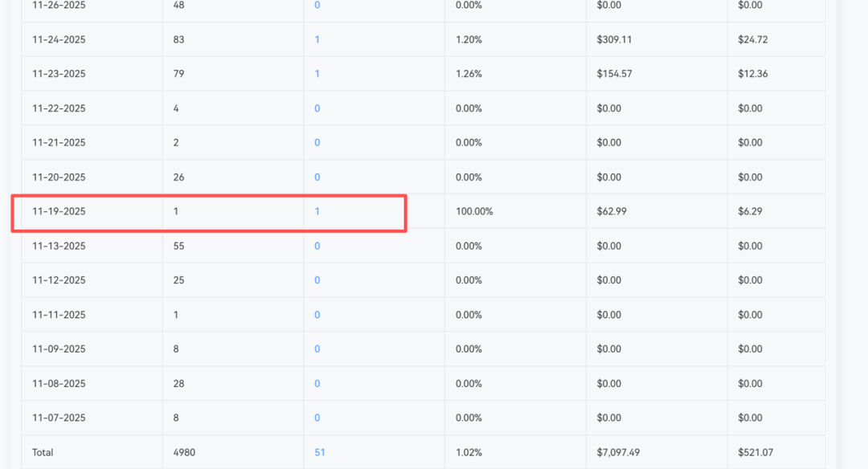Click the blue 0 link in the 11-21-2025 row
Viewport: 868px width, 469px height.
coord(317,143)
